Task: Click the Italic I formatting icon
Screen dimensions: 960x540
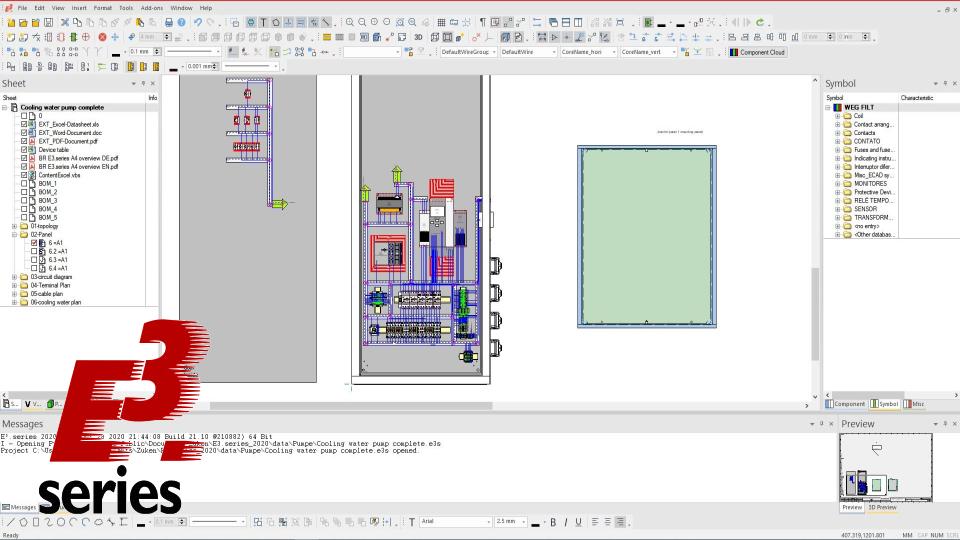Action: tap(566, 522)
